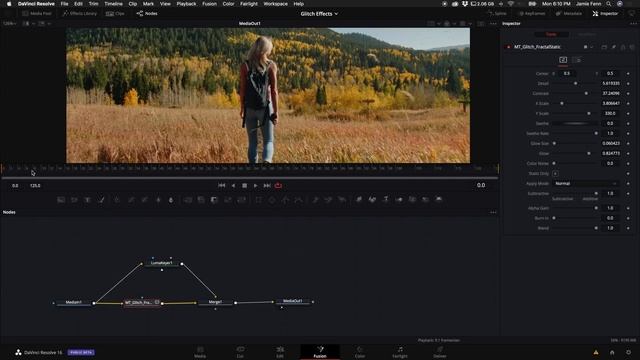Add a Color Curves node from toolbar
Screen dimensions: 640x360
pos(131,200)
